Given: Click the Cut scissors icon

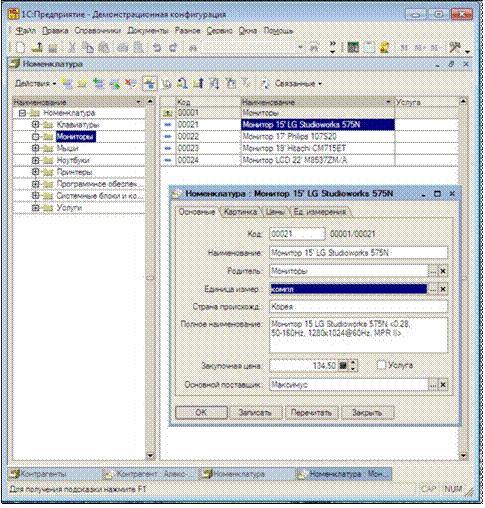Looking at the screenshot, I should [x=71, y=48].
